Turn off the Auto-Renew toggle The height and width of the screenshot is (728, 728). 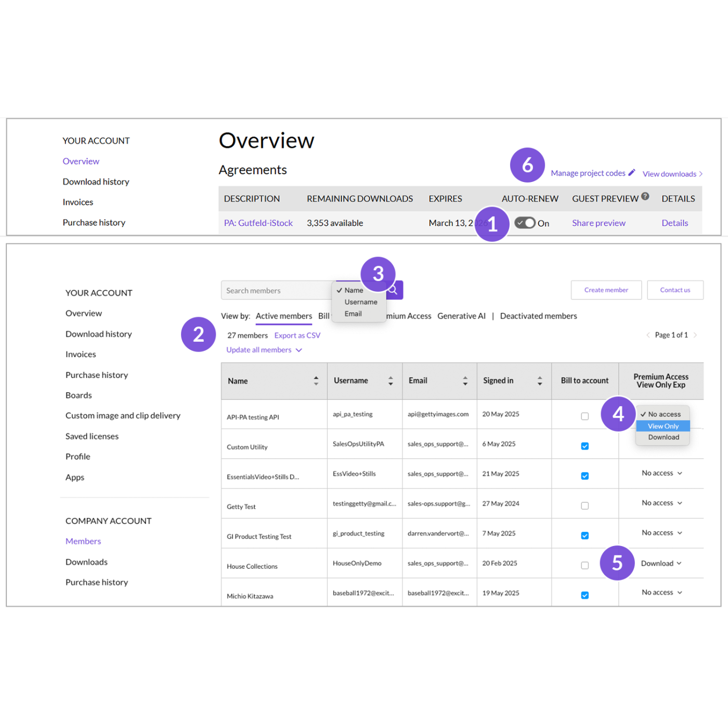pos(525,223)
